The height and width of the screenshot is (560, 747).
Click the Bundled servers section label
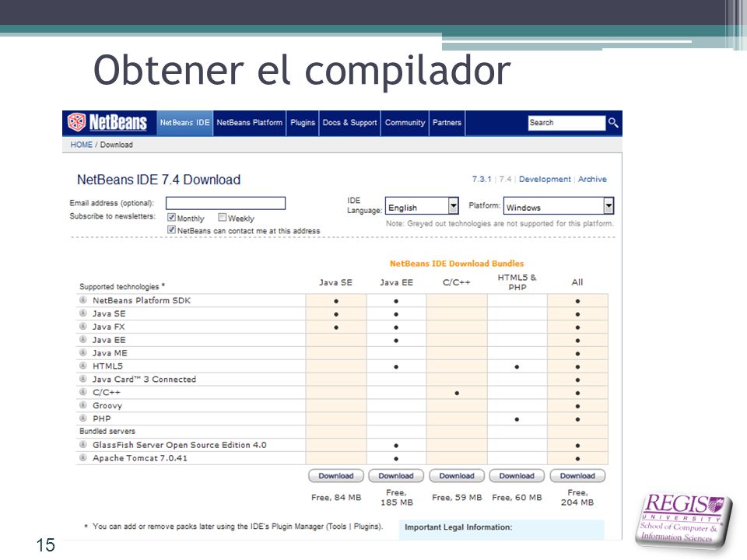pos(107,431)
